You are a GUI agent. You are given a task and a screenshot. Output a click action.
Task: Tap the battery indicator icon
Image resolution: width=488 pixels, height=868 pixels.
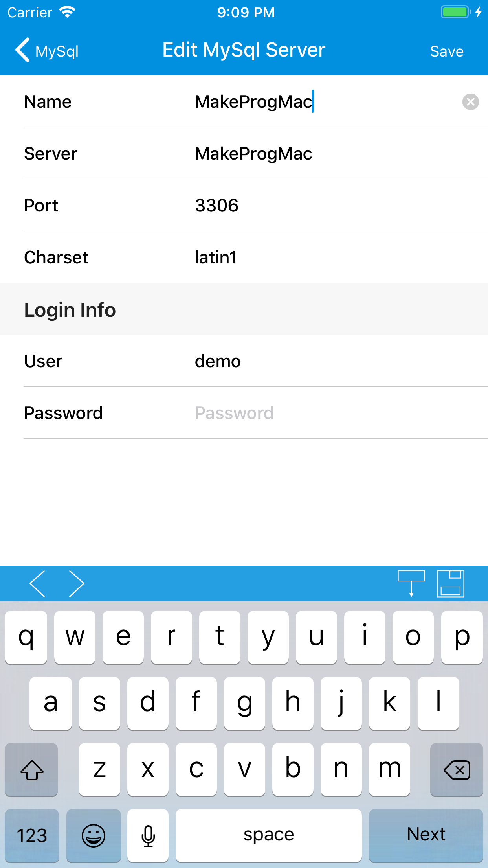(x=455, y=12)
